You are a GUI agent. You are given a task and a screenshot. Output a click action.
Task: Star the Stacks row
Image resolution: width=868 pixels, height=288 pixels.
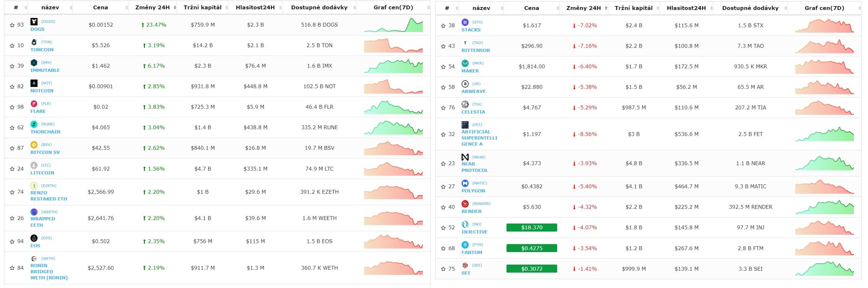point(443,26)
